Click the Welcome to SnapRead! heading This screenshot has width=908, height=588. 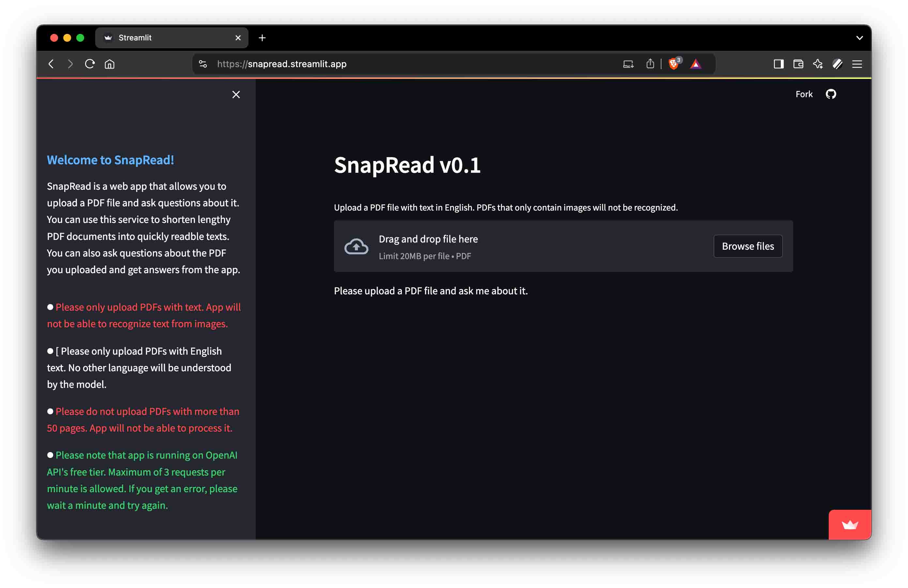point(110,160)
